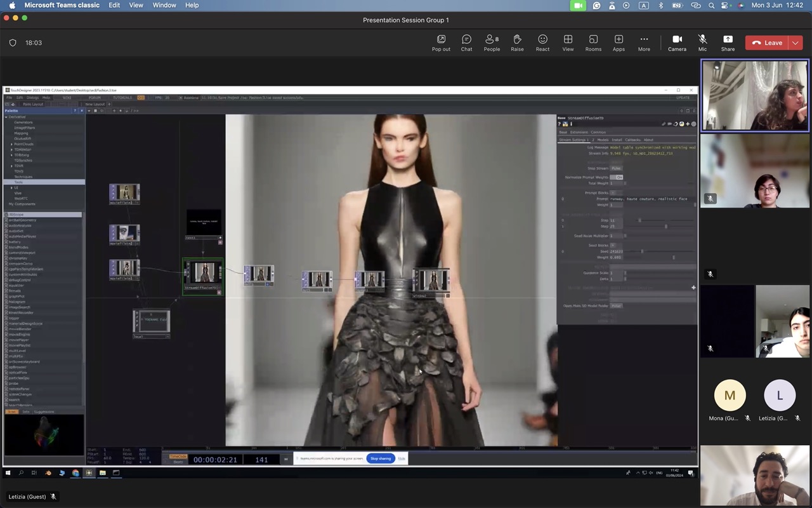Collapse the Derivative palette folder
Viewport: 812px width, 508px height.
coord(6,117)
